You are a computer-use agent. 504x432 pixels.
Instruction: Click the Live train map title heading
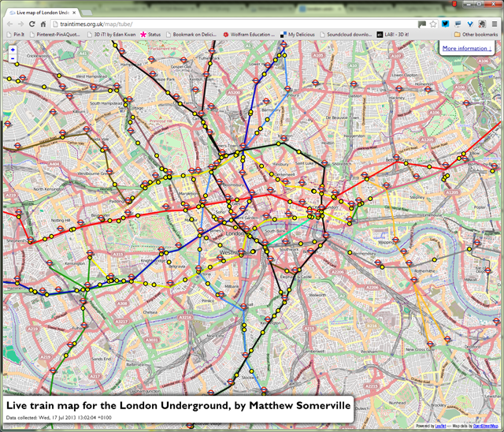point(179,405)
